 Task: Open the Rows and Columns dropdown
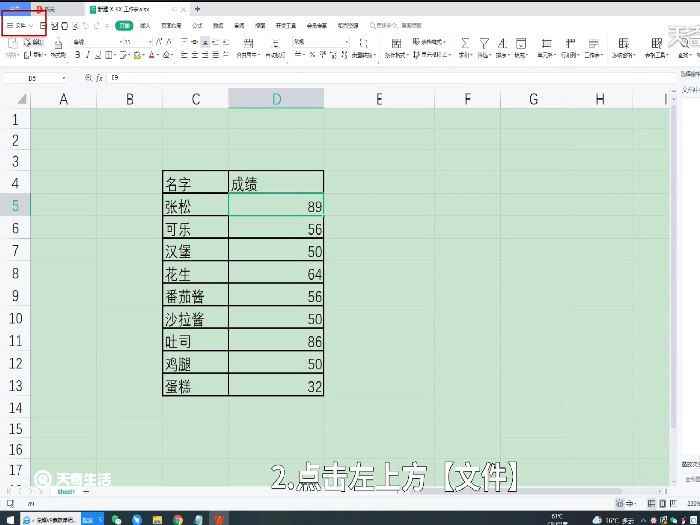(570, 48)
